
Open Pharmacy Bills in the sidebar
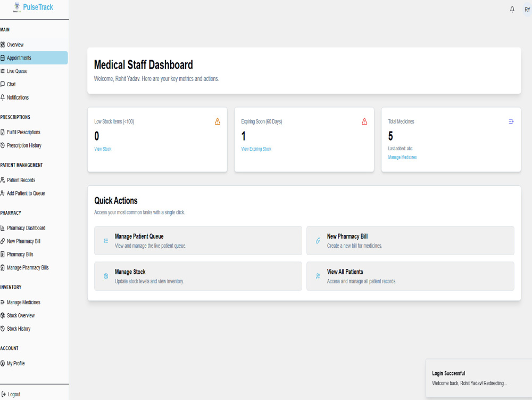[x=34, y=255]
